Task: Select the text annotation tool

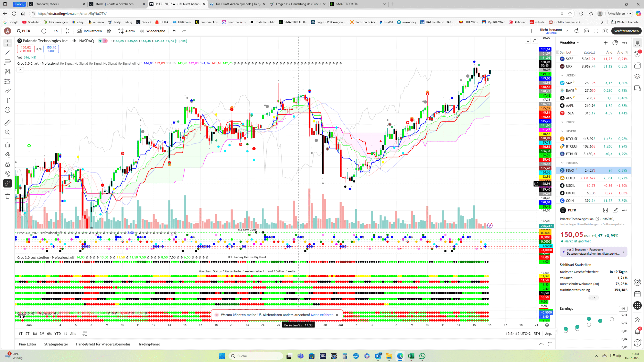Action: coord(7,100)
